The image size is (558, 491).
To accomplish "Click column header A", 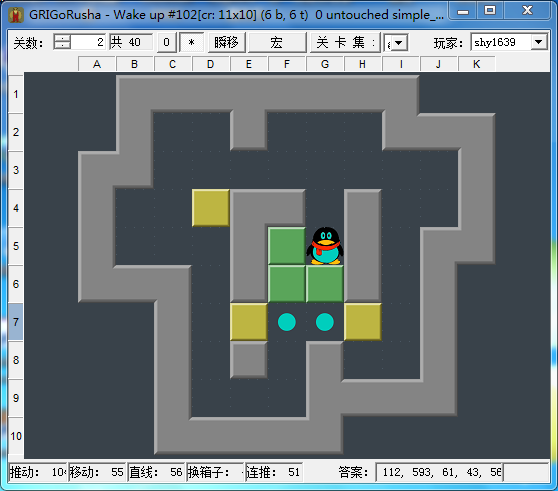I will point(97,64).
